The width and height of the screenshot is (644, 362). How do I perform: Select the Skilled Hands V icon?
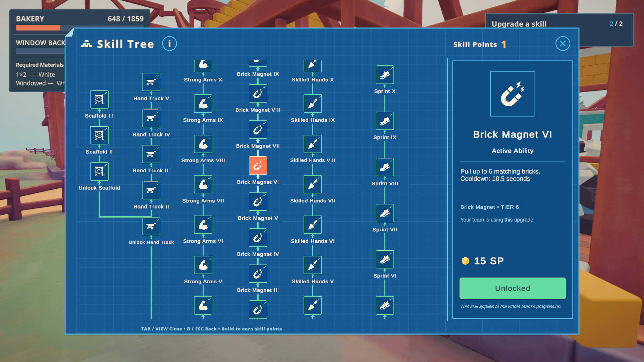click(313, 265)
